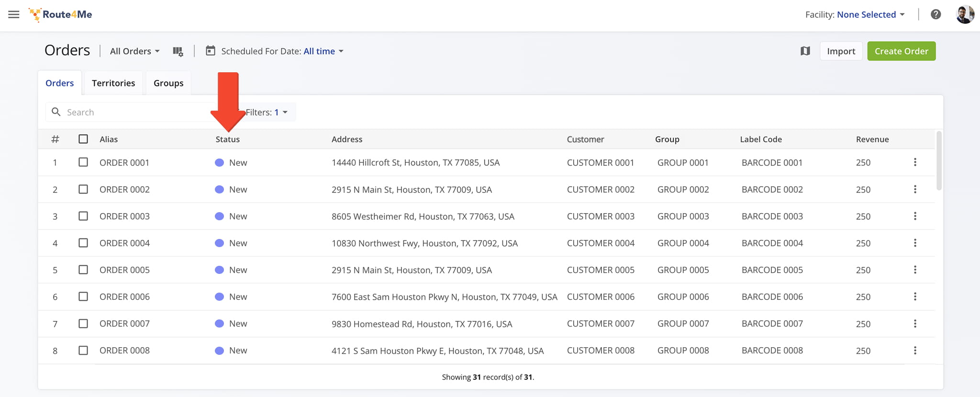Click address 4121 S Sam Houston Pkwy E
This screenshot has height=397, width=980.
[x=437, y=351]
